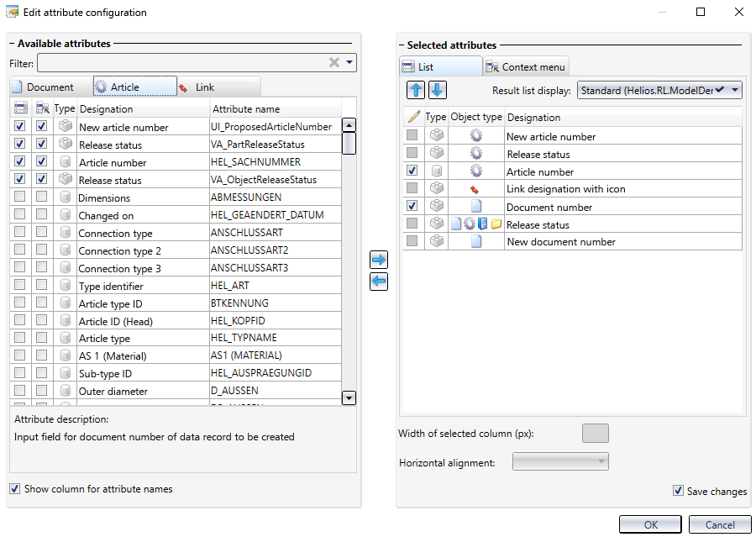Clear the filter with the X icon
The width and height of the screenshot is (756, 537).
(x=333, y=63)
